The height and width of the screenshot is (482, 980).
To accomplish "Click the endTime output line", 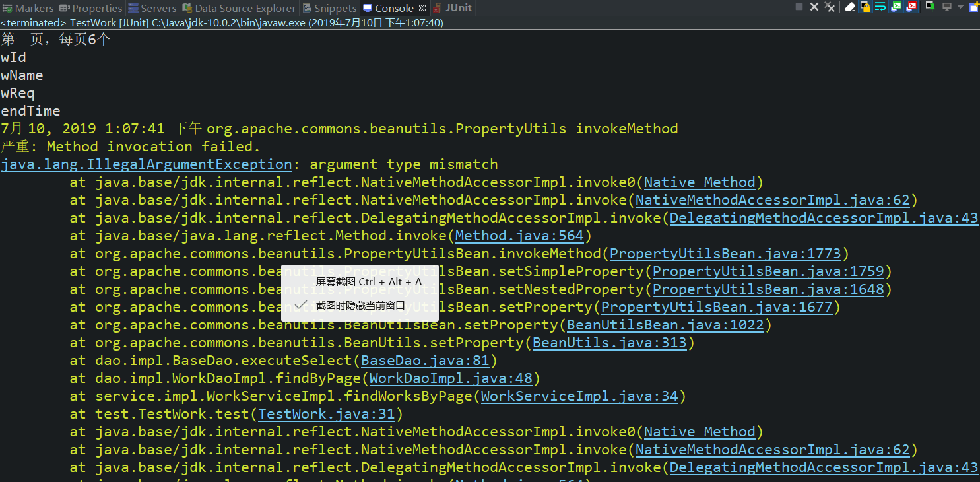I will point(31,111).
